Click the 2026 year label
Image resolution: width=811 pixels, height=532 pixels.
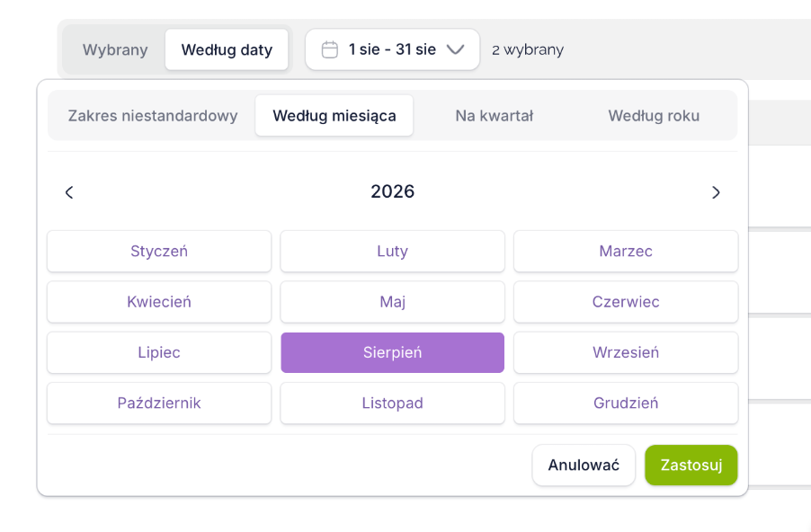coord(393,191)
